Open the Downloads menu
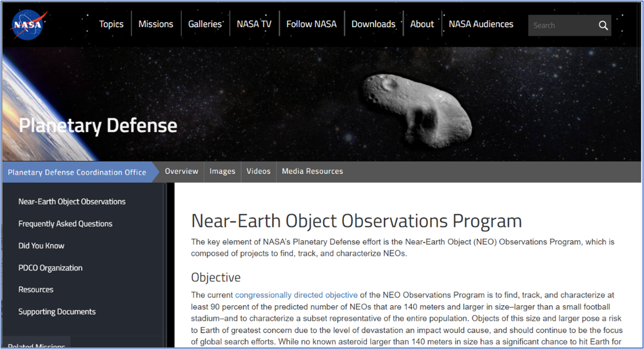 (x=373, y=24)
